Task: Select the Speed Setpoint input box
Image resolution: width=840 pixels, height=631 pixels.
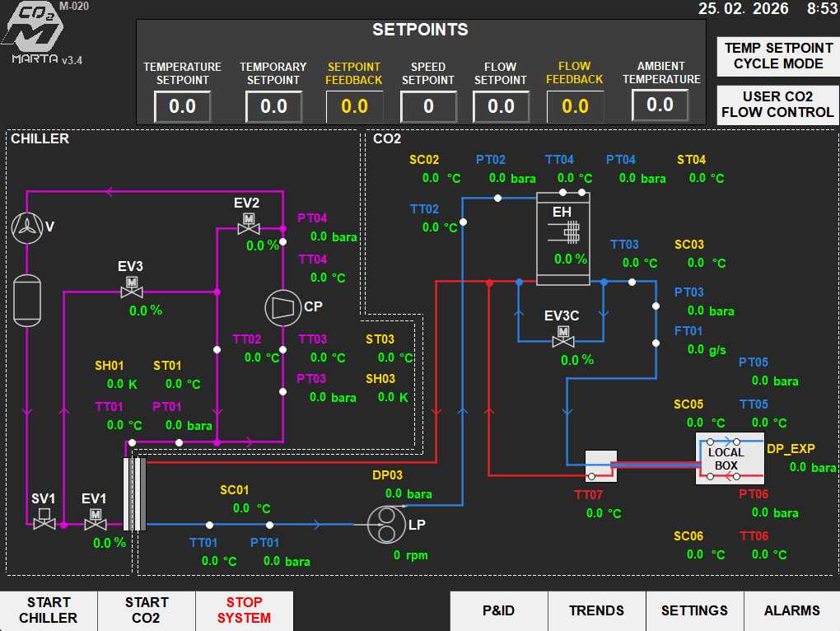Action: point(428,107)
